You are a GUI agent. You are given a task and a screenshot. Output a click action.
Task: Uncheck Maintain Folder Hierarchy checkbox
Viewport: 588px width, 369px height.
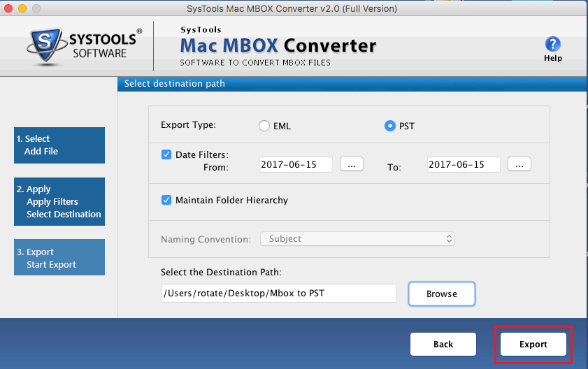(x=166, y=200)
